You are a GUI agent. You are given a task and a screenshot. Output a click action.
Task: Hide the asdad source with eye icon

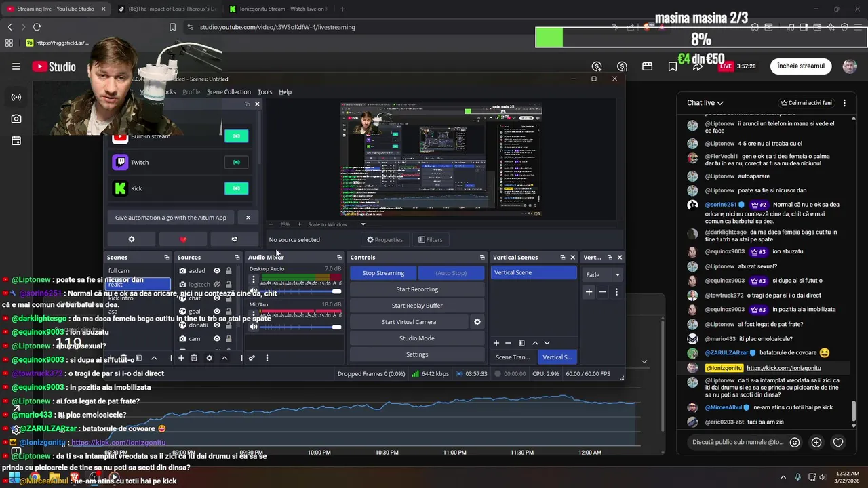(x=217, y=270)
